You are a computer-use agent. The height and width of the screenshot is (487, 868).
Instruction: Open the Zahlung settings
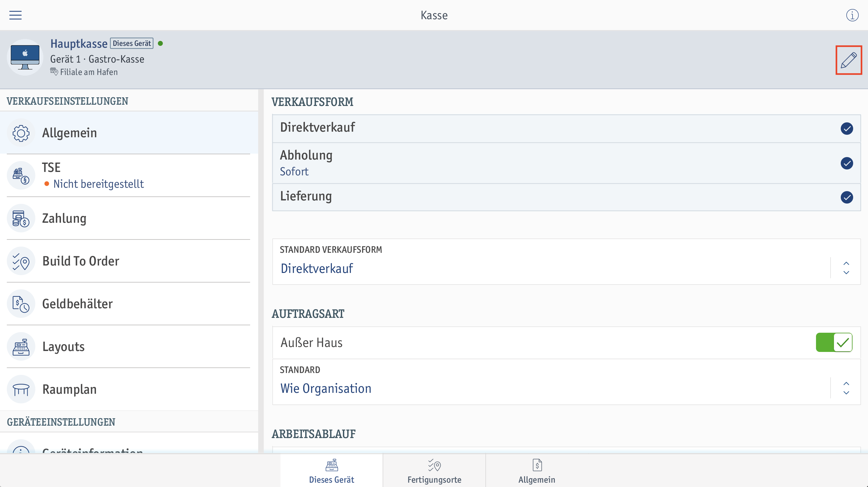129,218
